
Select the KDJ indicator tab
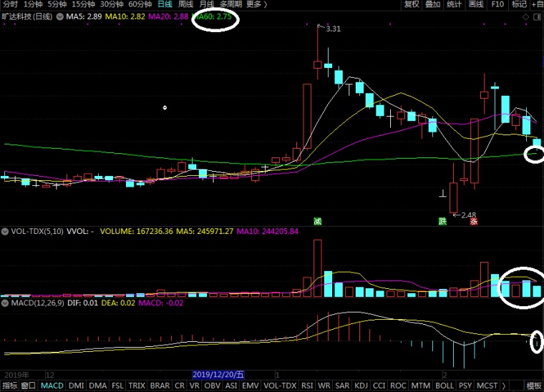(x=361, y=386)
